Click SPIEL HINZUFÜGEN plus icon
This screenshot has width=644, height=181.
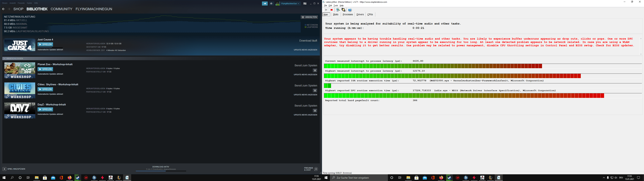click(x=4, y=169)
